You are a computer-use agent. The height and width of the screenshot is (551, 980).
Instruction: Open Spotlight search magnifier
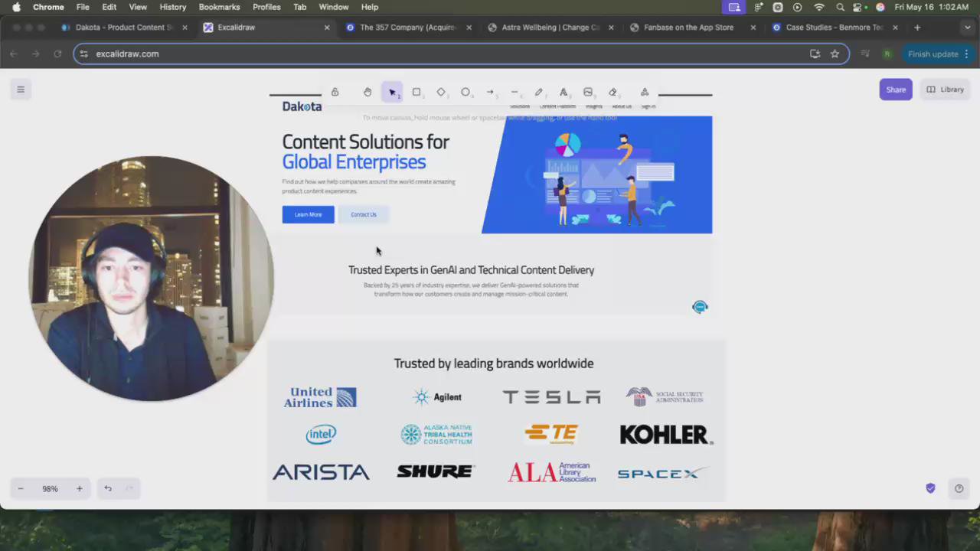[x=841, y=7]
